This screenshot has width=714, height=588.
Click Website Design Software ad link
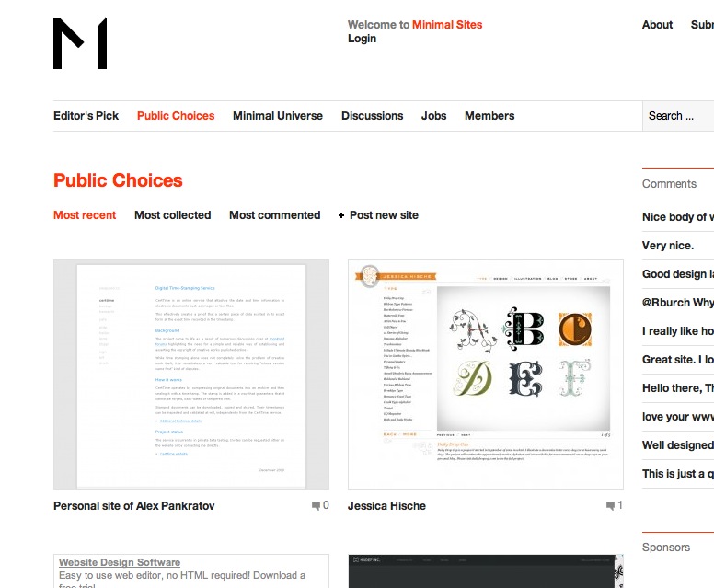click(120, 562)
